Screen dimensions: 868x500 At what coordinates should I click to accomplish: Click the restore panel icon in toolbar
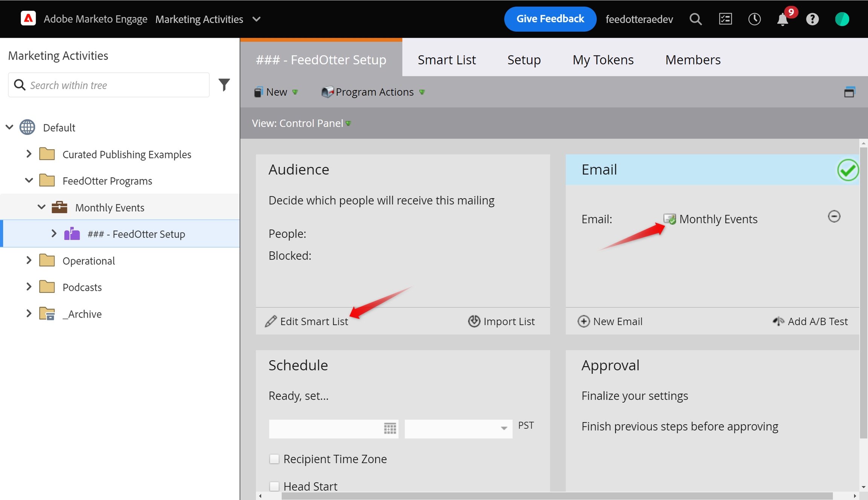coord(849,92)
